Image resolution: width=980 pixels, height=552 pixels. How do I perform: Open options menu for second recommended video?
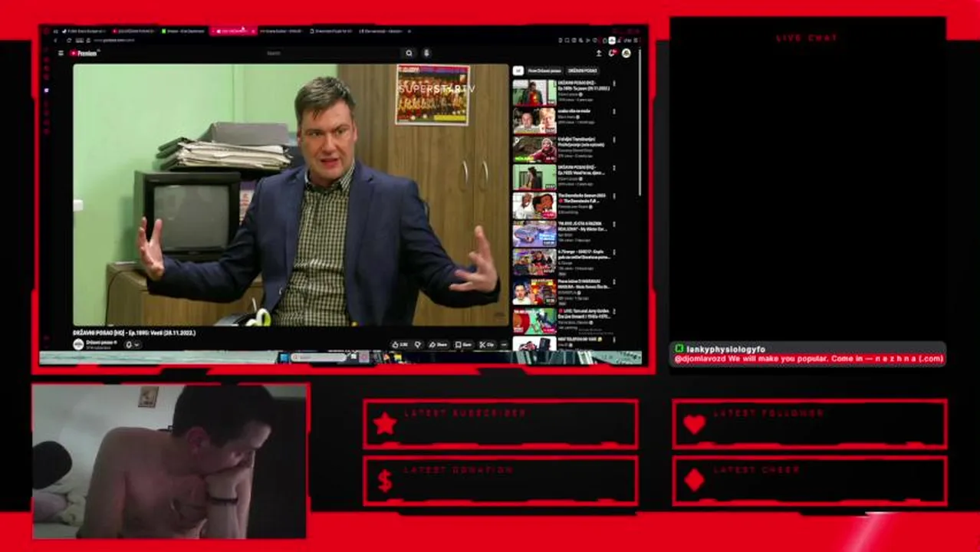pos(613,112)
